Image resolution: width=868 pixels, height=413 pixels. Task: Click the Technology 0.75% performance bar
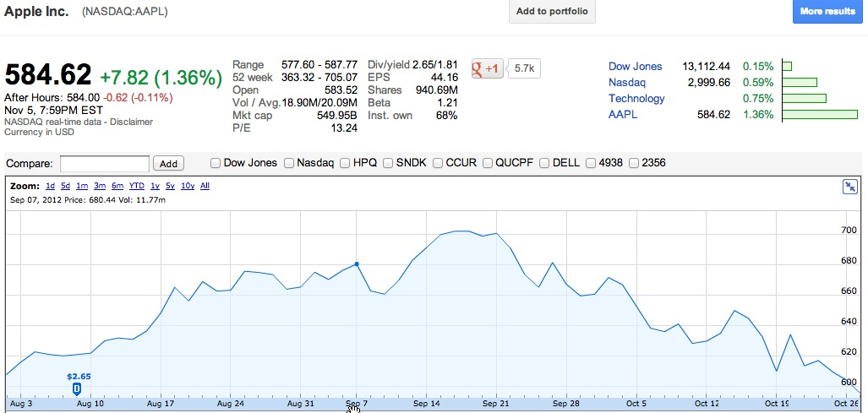point(805,99)
